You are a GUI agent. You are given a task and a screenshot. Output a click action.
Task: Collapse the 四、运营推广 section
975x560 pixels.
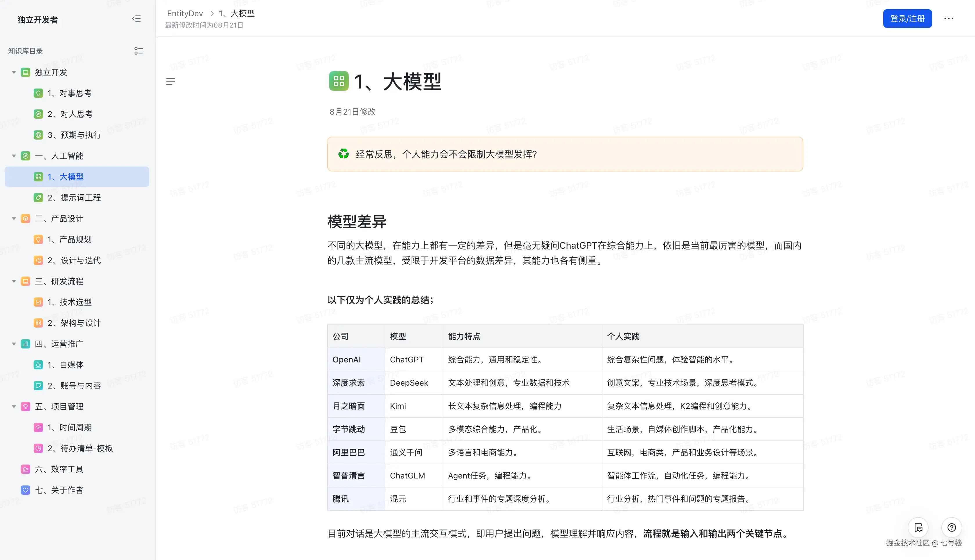pyautogui.click(x=14, y=344)
